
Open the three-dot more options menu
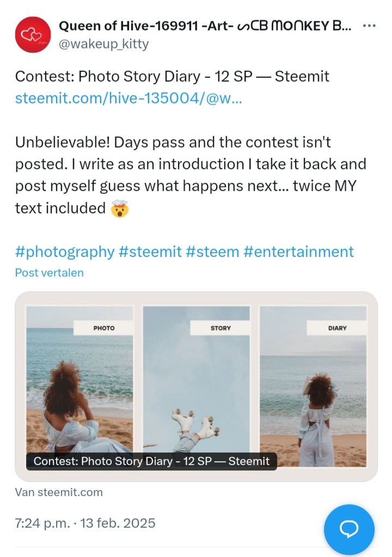(x=369, y=26)
